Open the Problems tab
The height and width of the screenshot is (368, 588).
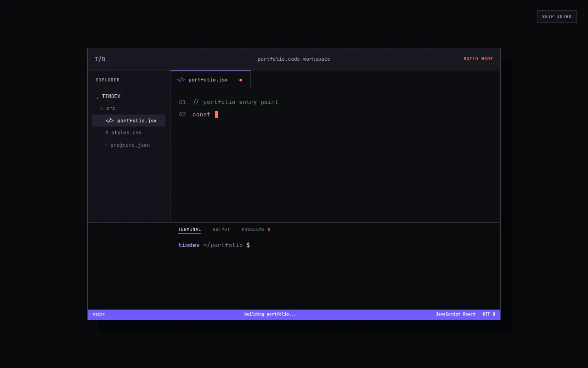click(256, 230)
